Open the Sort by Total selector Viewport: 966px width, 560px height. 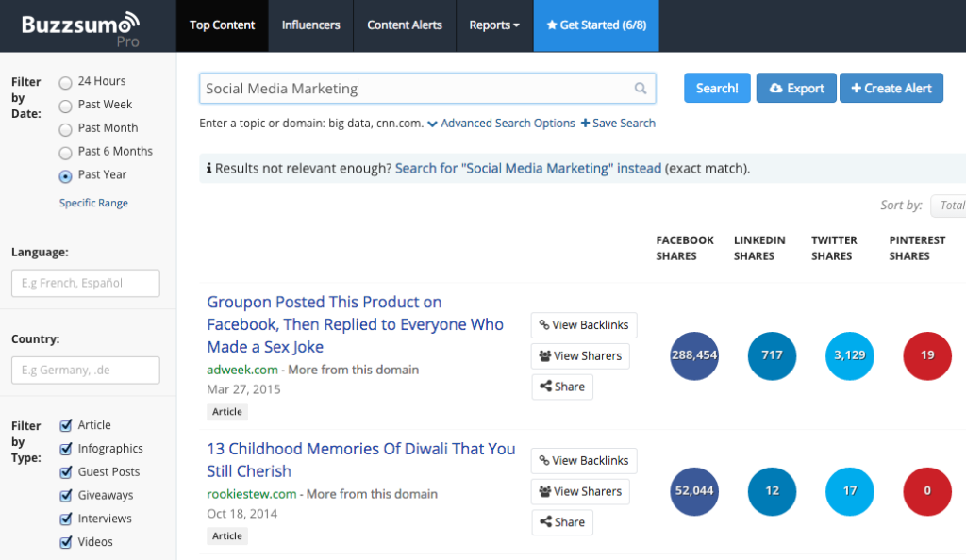coord(951,206)
